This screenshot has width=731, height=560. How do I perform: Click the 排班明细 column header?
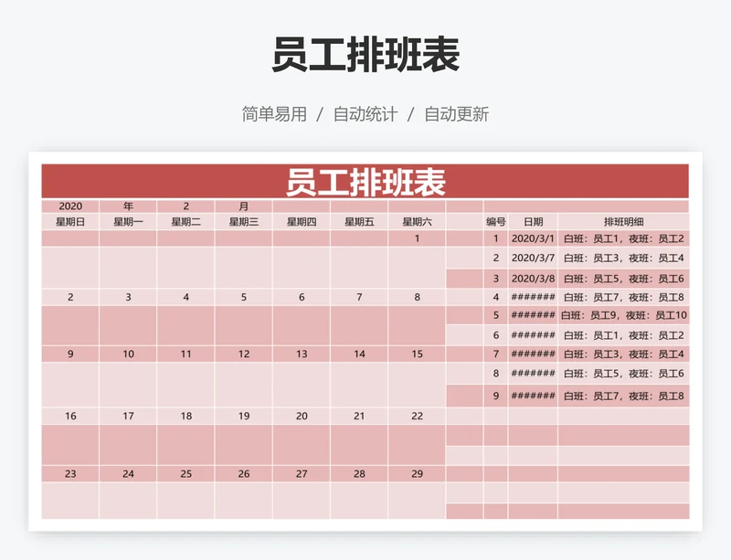point(623,222)
